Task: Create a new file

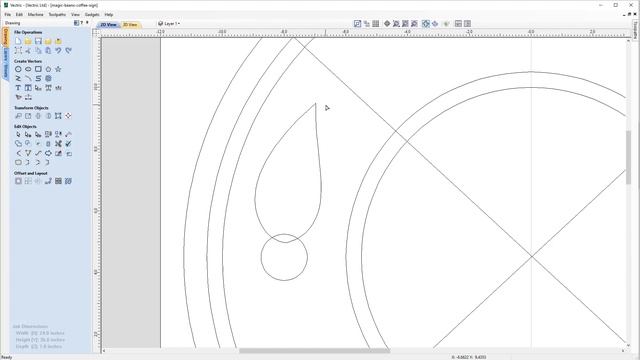Action: [18, 41]
